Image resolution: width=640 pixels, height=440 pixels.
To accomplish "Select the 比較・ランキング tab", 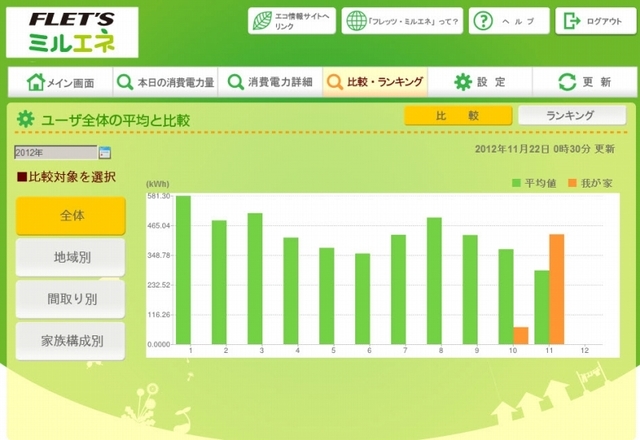I will tap(374, 82).
